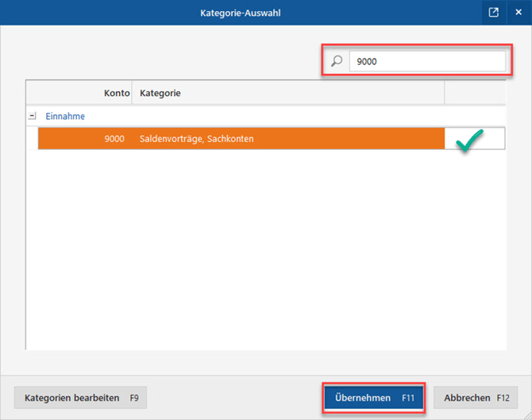This screenshot has width=532, height=420.
Task: Click the F12 shortcut label on Abbrechen
Action: 503,398
